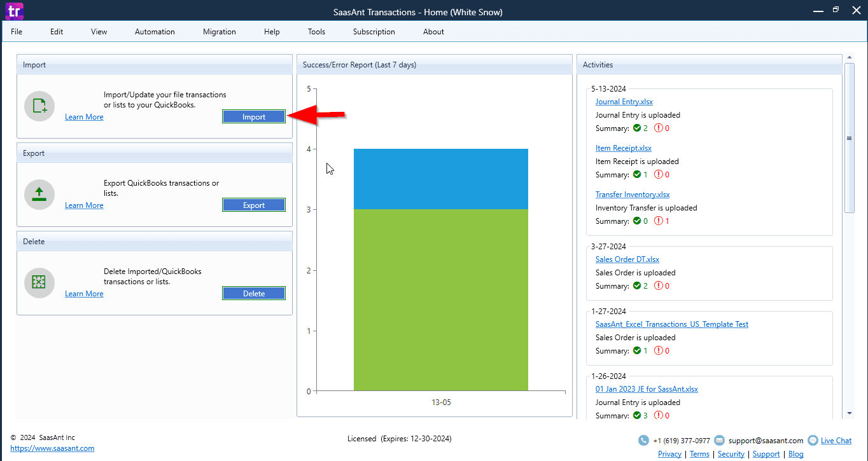Click the 3-27-2024 activity date header
The image size is (868, 461).
[x=608, y=247]
